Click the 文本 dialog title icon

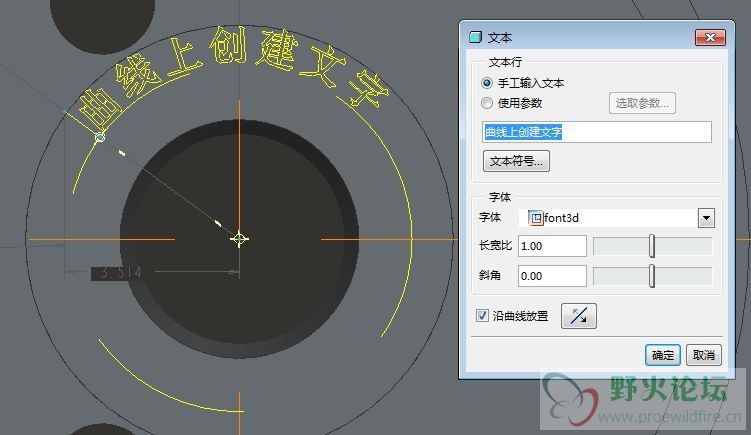tap(475, 37)
